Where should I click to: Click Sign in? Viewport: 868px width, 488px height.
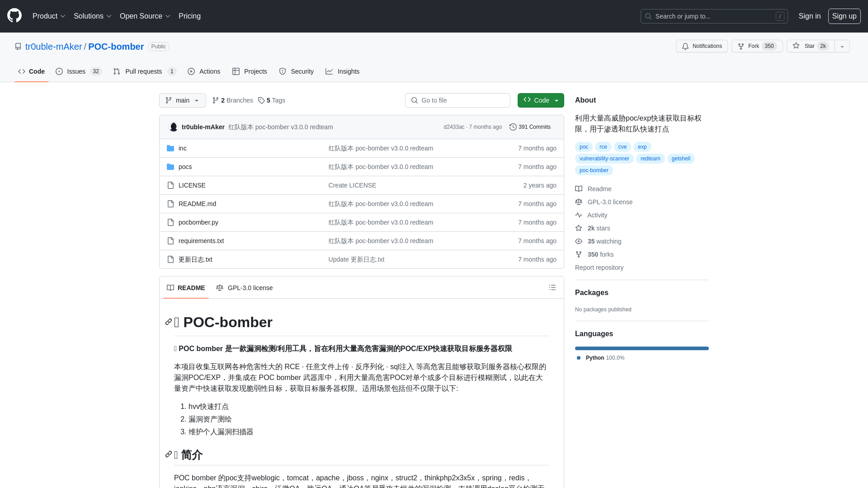coord(810,16)
